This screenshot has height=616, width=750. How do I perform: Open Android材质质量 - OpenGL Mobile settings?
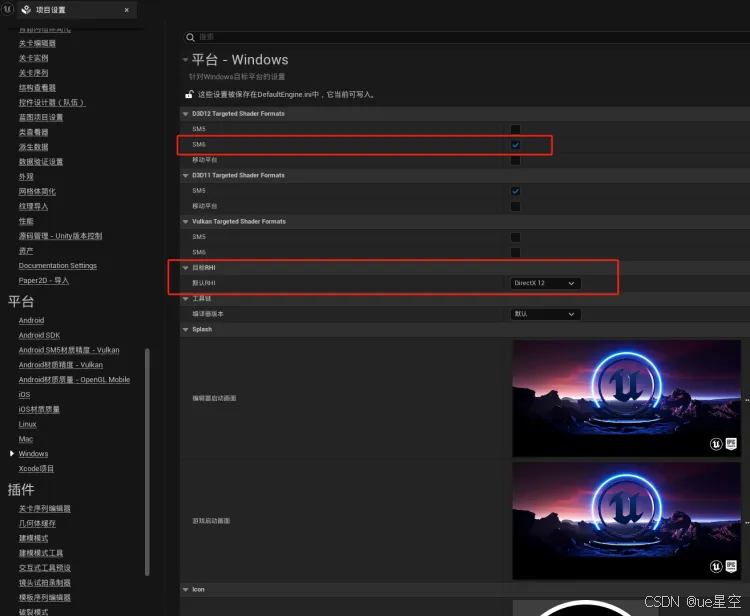74,380
